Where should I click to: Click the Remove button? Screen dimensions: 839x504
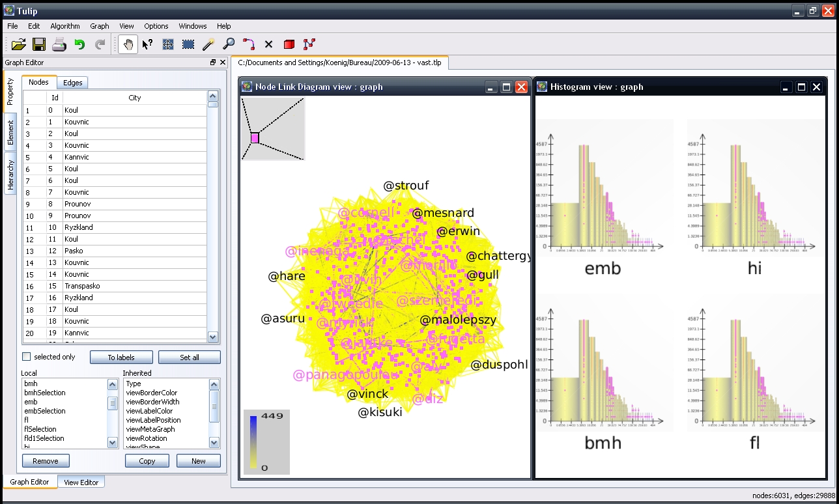click(46, 461)
